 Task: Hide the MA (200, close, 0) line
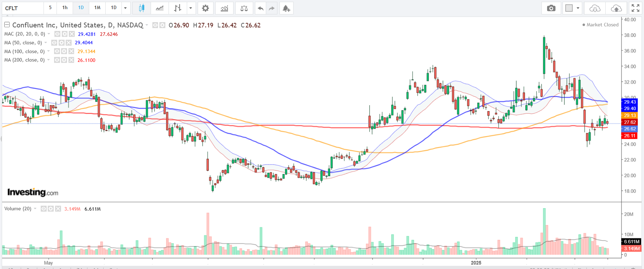pos(57,60)
